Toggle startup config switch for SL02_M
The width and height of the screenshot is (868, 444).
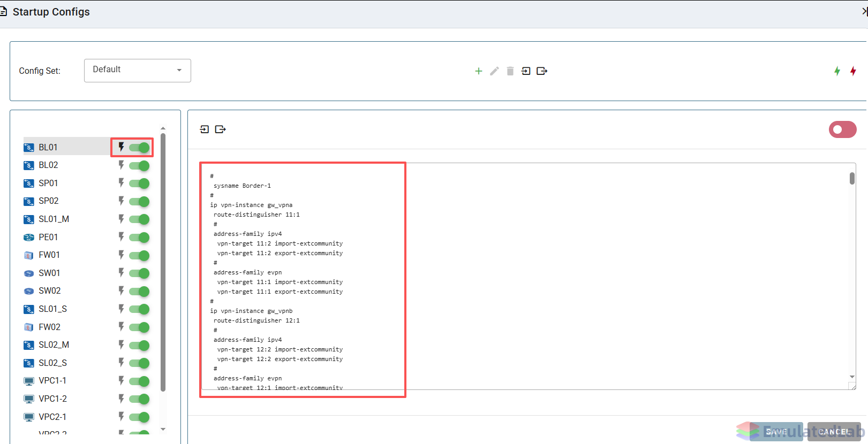pyautogui.click(x=139, y=346)
